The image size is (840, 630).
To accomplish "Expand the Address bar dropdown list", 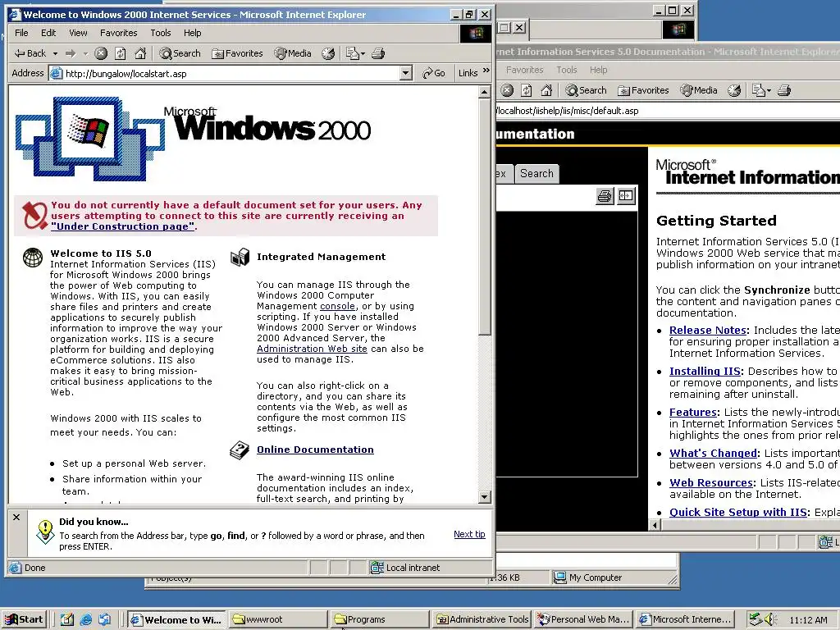I will 405,73.
